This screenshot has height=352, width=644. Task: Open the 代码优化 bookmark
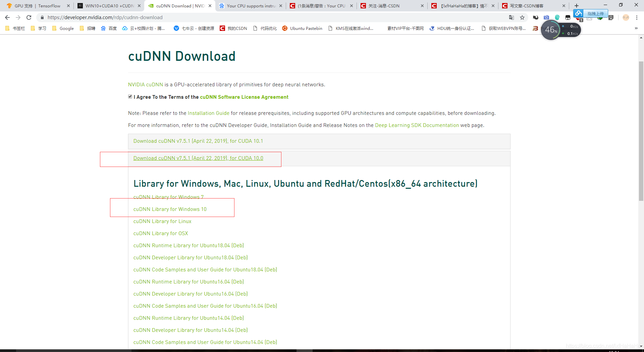click(x=265, y=29)
